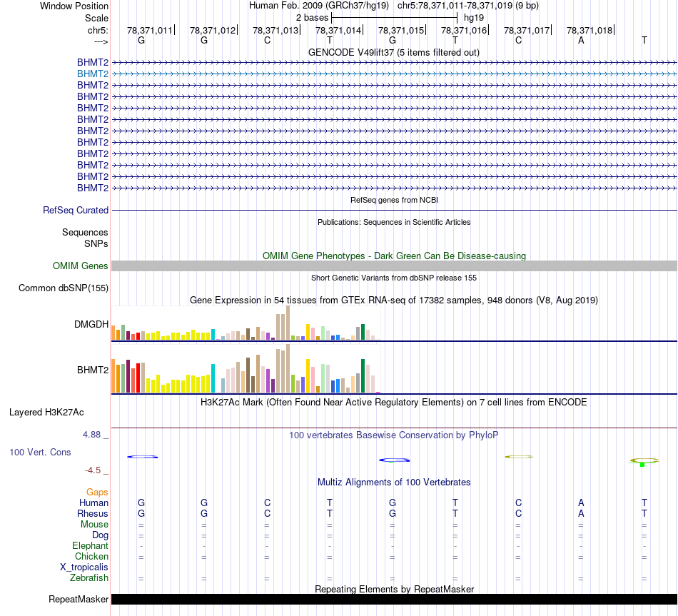Click the Sequences track label
The height and width of the screenshot is (616, 678).
pyautogui.click(x=85, y=232)
